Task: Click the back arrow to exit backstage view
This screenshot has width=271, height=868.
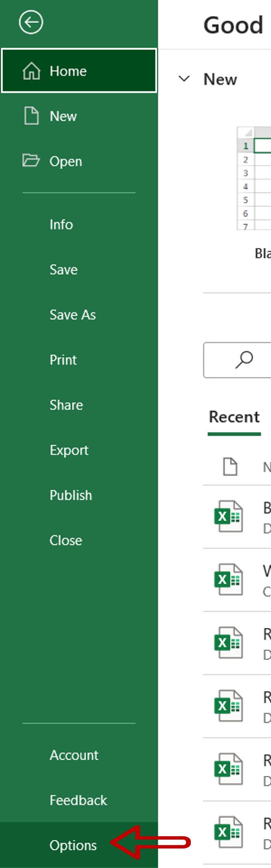Action: pyautogui.click(x=30, y=22)
